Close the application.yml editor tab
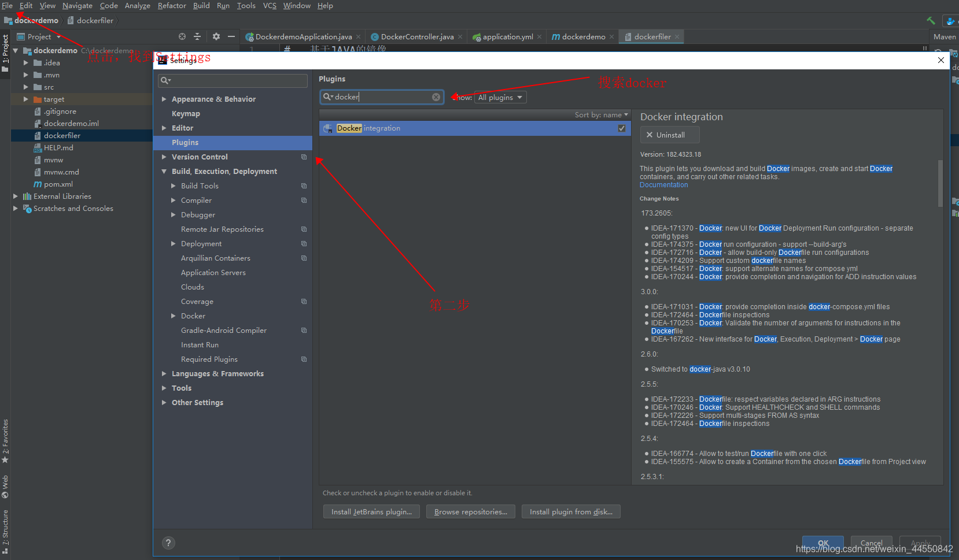 pos(539,37)
